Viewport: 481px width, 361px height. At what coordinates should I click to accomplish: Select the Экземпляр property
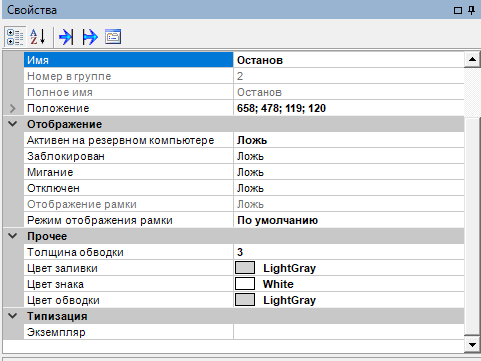128,332
